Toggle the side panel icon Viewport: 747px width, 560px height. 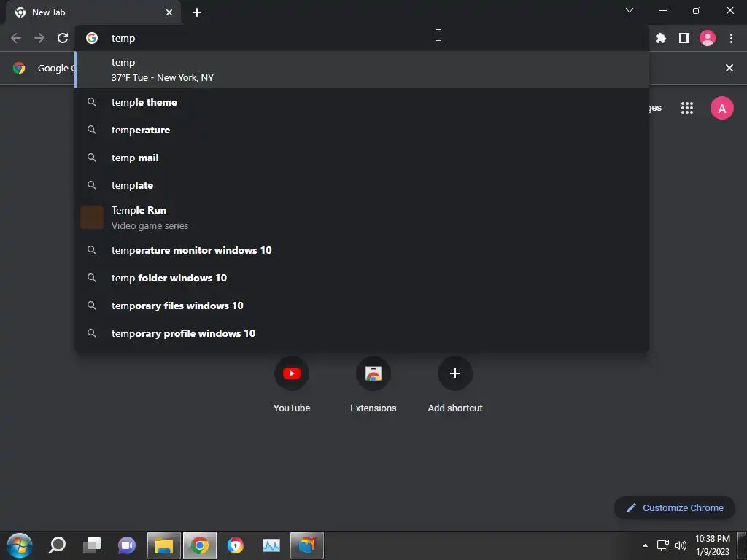684,38
